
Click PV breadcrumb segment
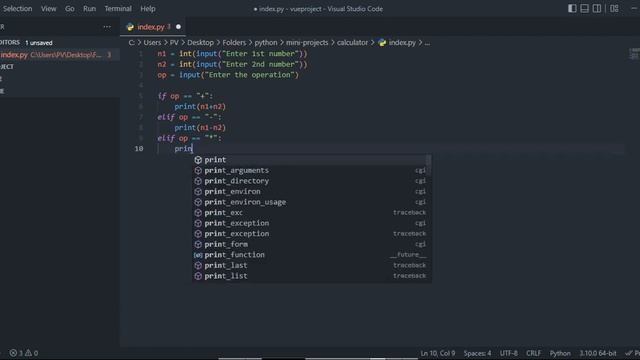pyautogui.click(x=174, y=42)
